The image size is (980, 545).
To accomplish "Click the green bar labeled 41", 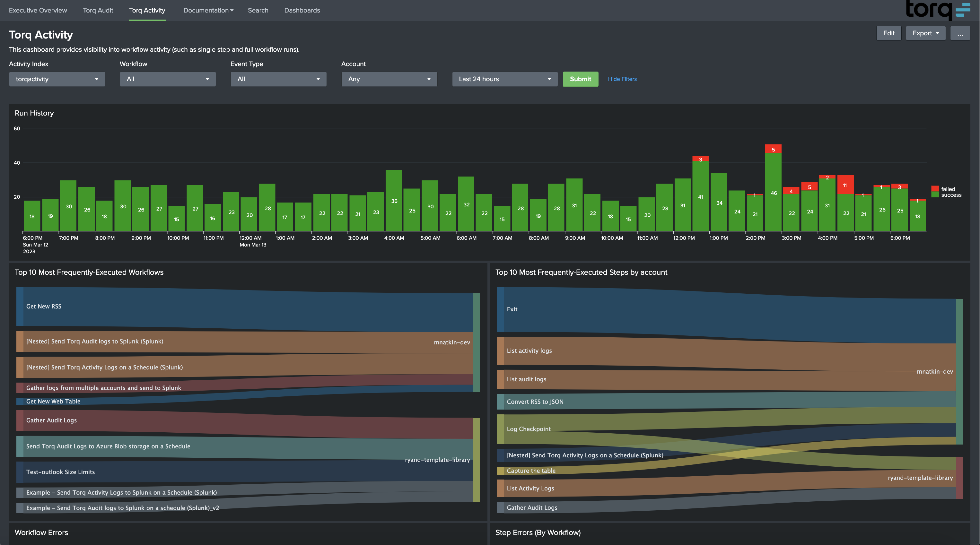I will point(700,196).
